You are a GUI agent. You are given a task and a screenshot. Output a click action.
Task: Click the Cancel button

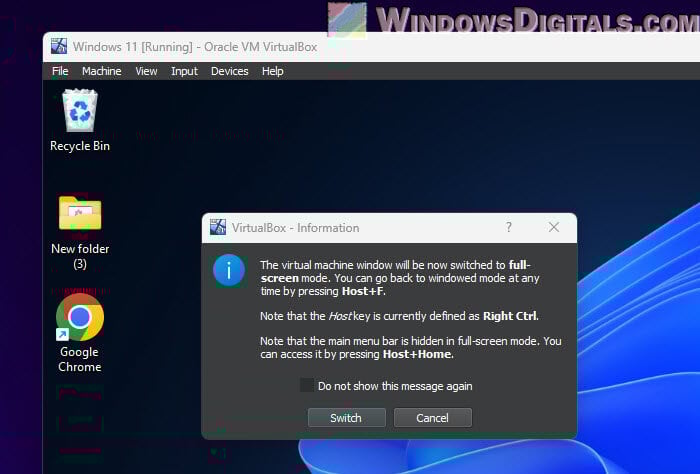pos(433,418)
